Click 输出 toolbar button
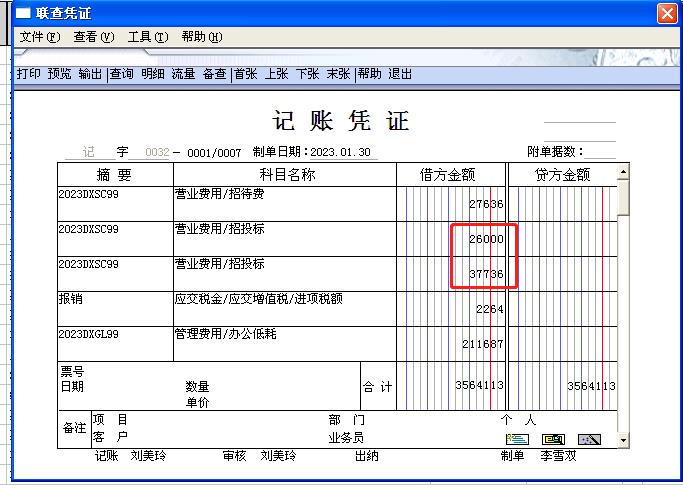The image size is (683, 489). (x=90, y=74)
